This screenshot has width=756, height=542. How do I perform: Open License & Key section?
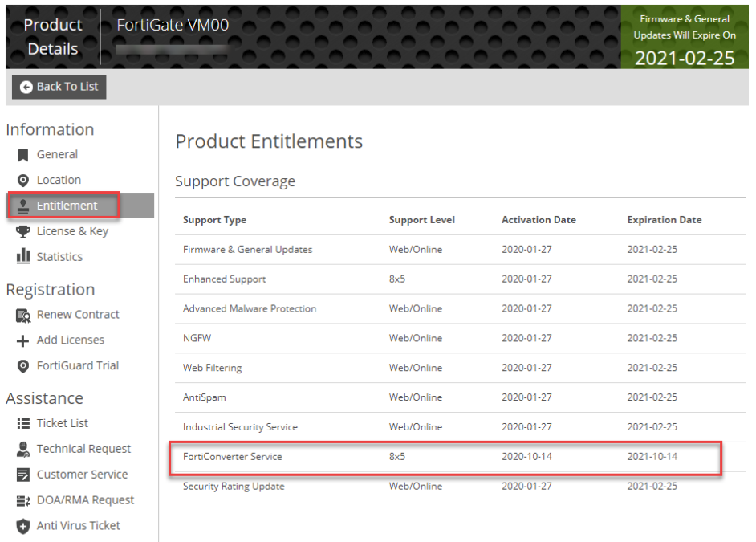pyautogui.click(x=72, y=231)
